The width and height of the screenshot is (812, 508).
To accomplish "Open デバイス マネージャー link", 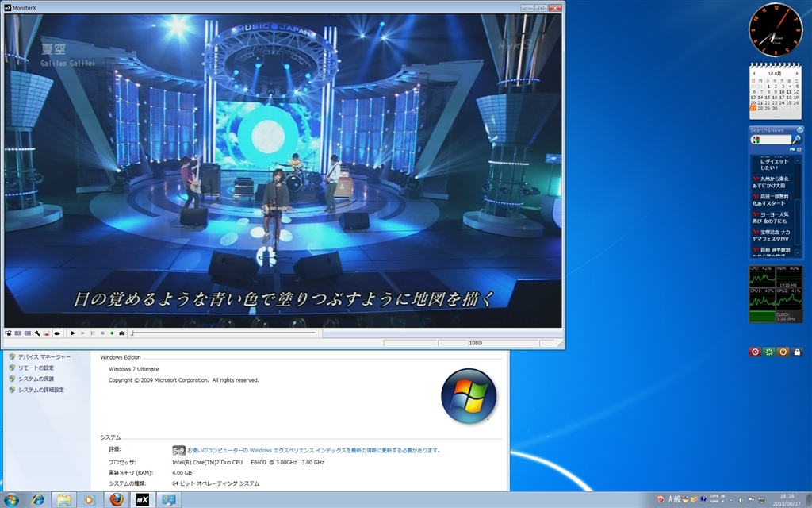I will [x=44, y=357].
